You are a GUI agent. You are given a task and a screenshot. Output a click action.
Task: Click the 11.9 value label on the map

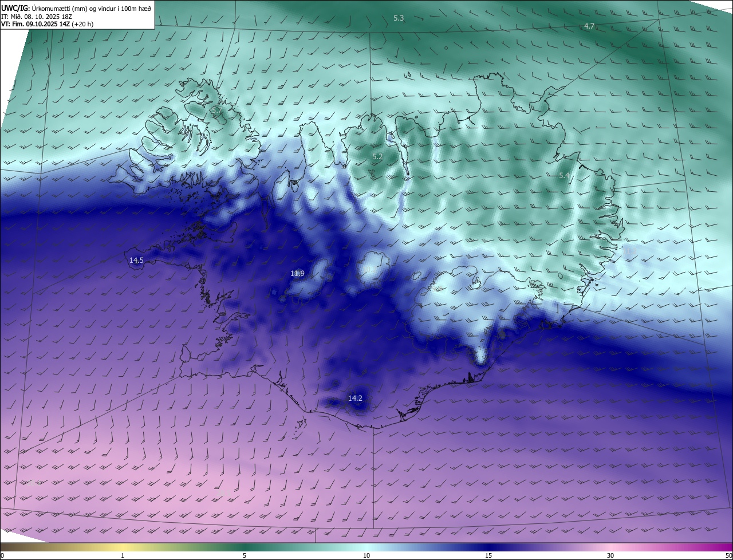297,274
